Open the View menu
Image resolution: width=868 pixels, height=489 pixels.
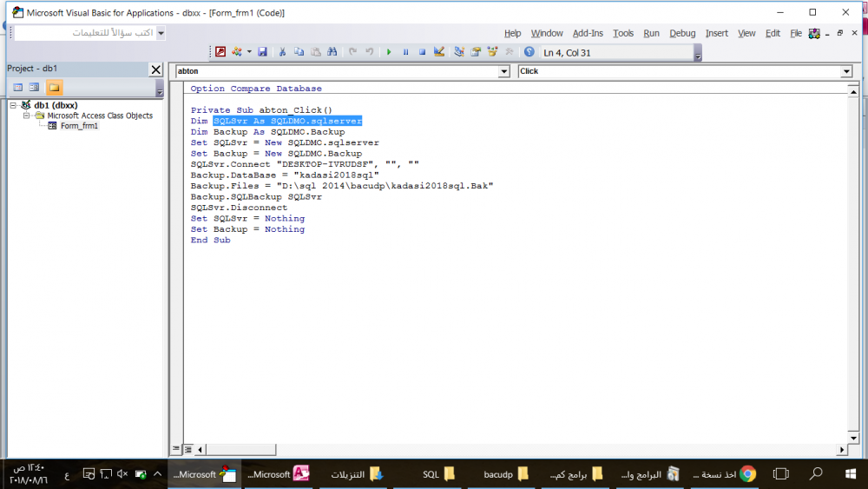pos(746,33)
